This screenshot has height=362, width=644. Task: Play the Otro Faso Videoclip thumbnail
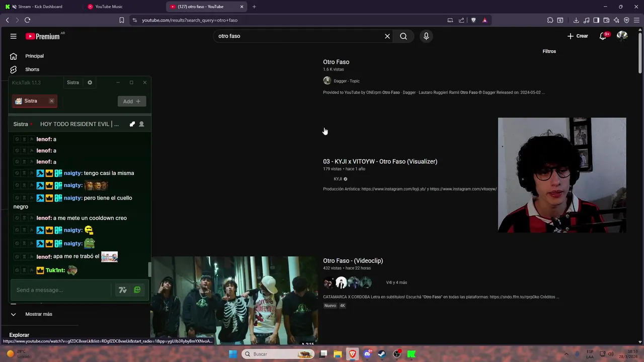(x=234, y=301)
